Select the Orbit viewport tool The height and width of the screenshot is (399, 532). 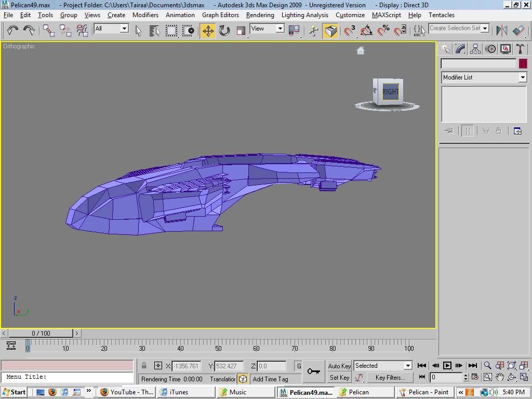[x=512, y=377]
